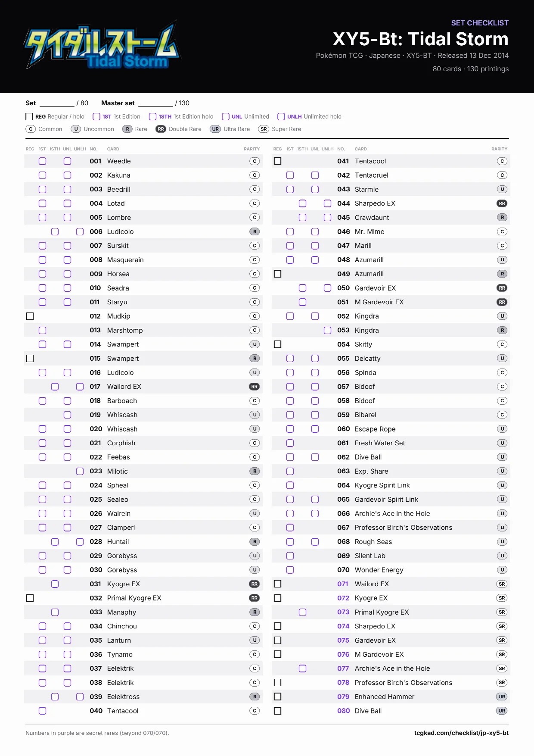Click the Uncommon rarity legend icon
This screenshot has width=534, height=756.
tap(76, 129)
